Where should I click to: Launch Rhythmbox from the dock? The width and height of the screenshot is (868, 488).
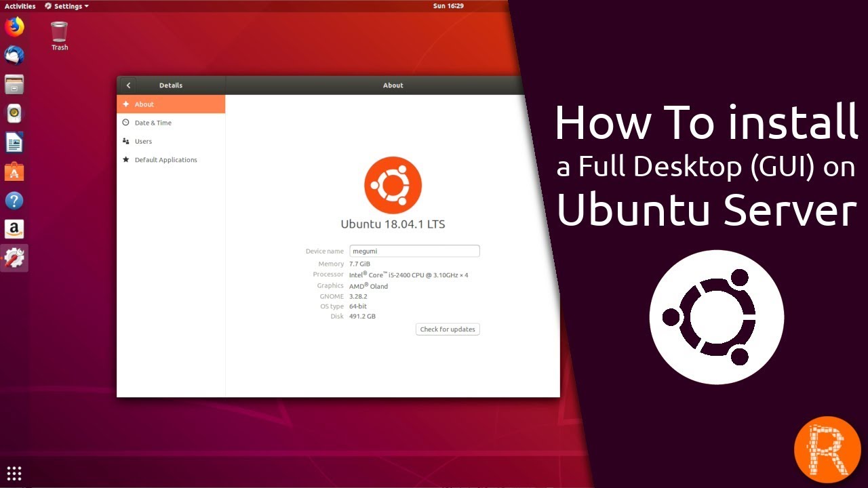pyautogui.click(x=14, y=113)
